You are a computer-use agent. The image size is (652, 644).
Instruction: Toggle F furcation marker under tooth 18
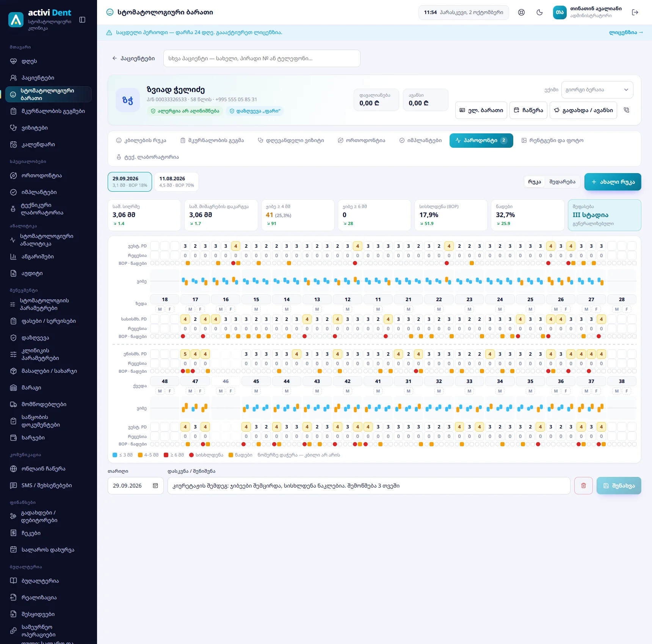click(170, 309)
